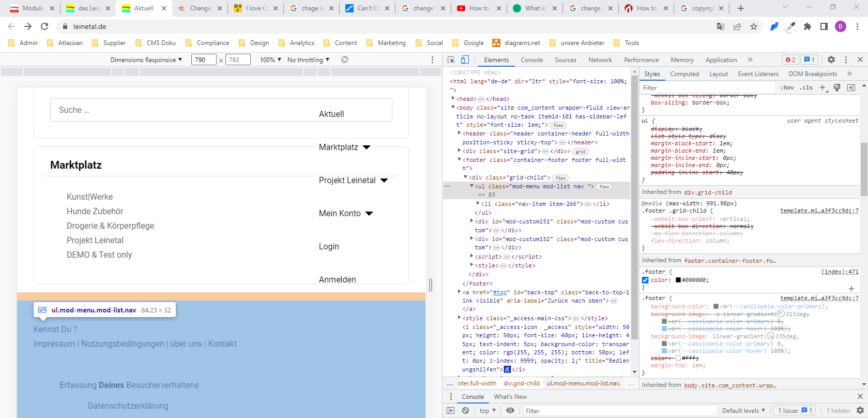Open the Event Listeners tab

758,73
